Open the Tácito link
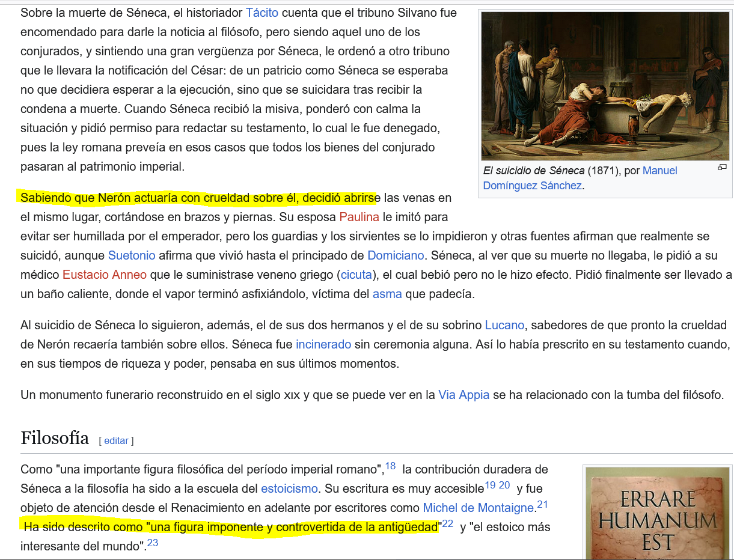 (263, 13)
